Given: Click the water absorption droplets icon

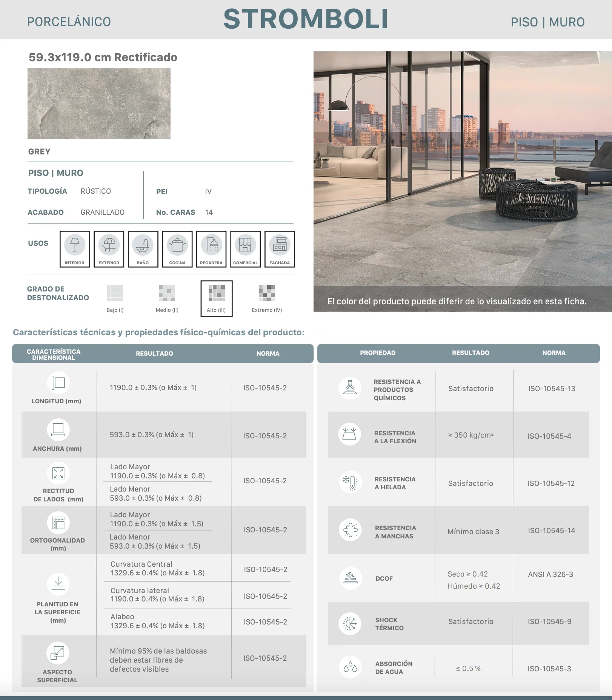Looking at the screenshot, I should [x=350, y=668].
